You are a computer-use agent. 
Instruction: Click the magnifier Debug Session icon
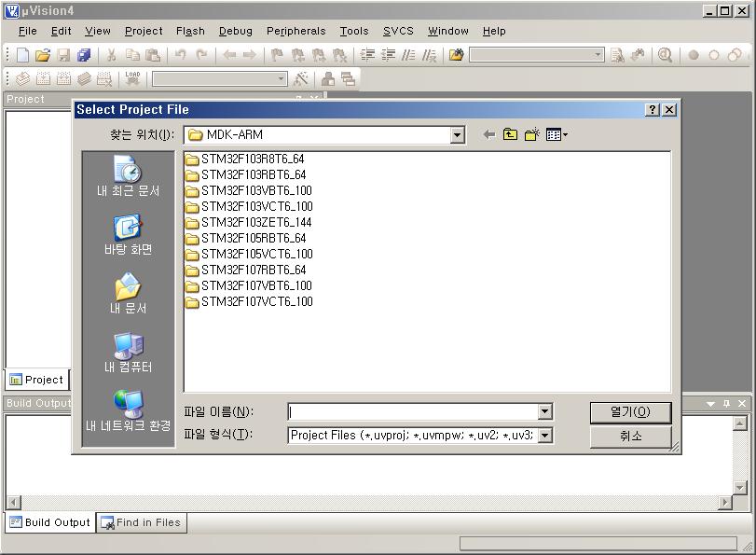pos(665,55)
